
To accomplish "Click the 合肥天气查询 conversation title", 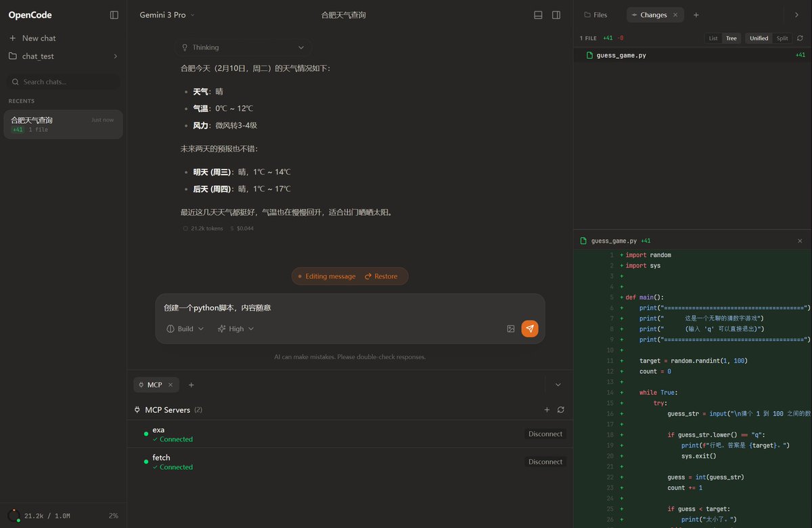I will pos(344,15).
